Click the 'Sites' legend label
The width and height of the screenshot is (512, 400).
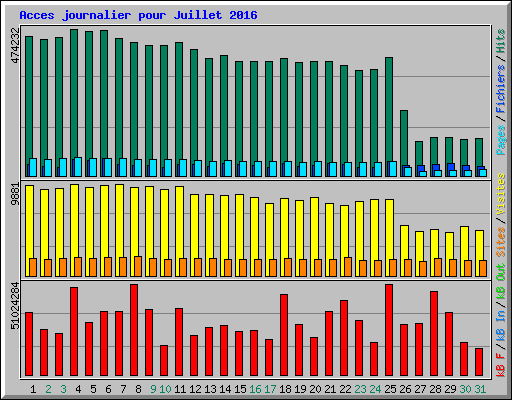pyautogui.click(x=501, y=242)
